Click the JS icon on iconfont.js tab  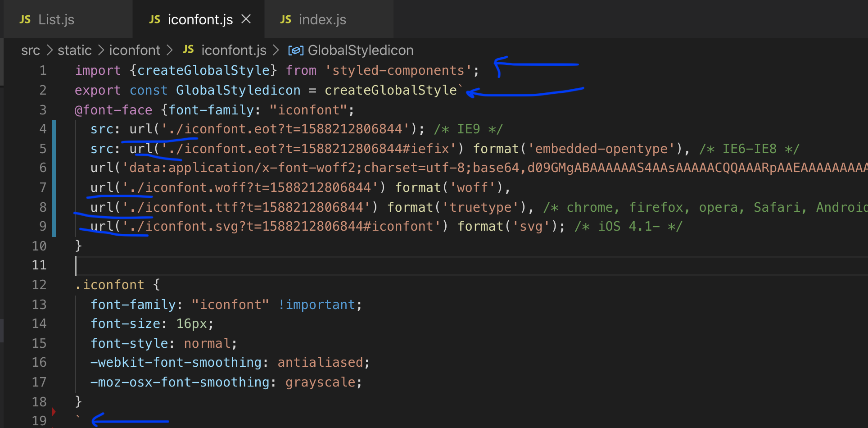[155, 20]
